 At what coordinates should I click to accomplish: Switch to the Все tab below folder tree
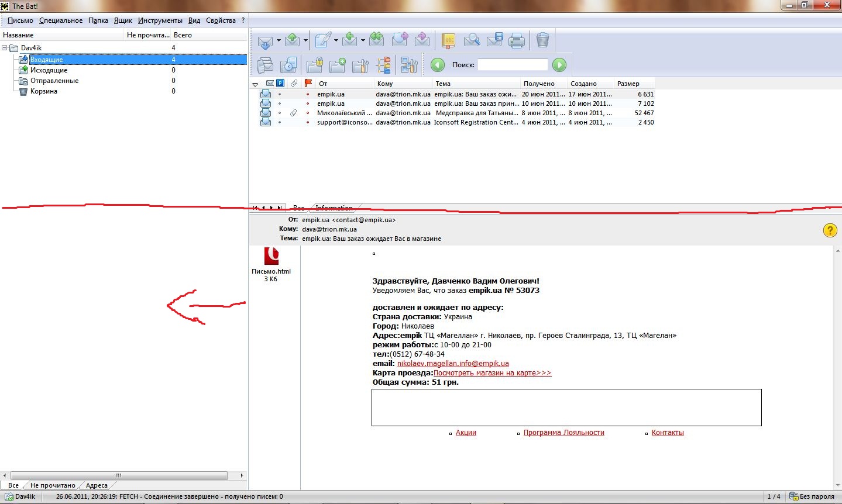point(13,485)
